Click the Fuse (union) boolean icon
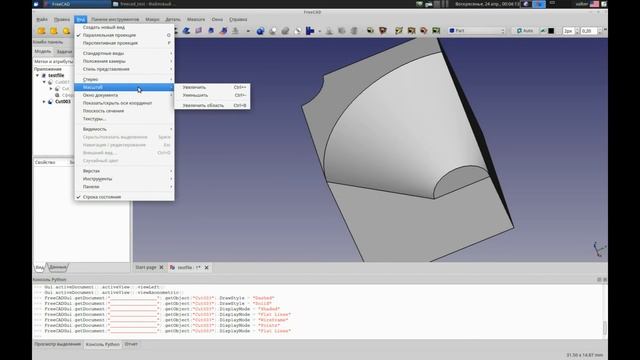 (285, 31)
